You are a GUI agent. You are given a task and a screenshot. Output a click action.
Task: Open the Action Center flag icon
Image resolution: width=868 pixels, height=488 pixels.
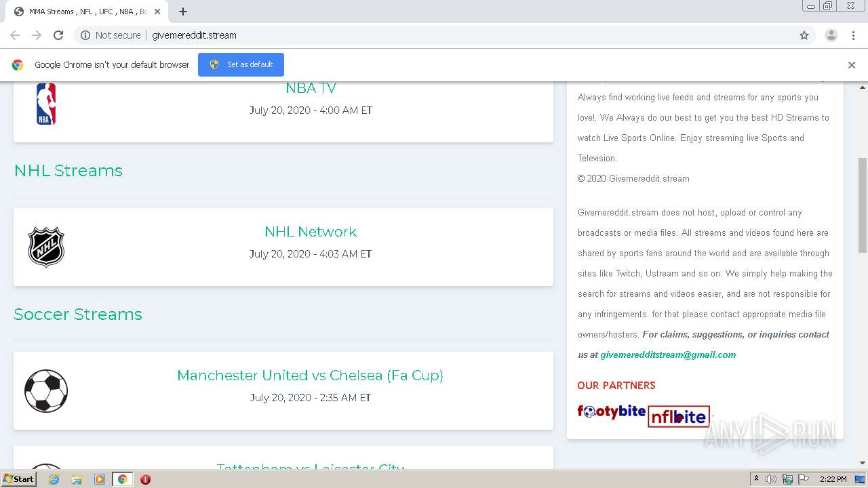(804, 479)
